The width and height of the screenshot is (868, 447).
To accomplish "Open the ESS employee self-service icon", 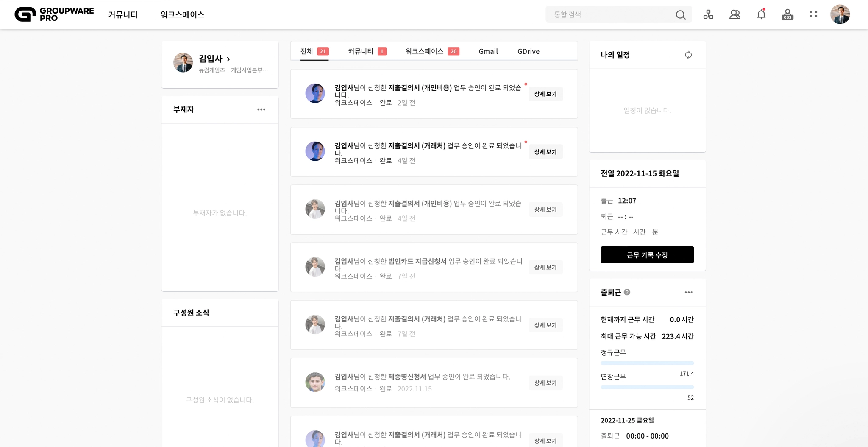I will [x=787, y=14].
